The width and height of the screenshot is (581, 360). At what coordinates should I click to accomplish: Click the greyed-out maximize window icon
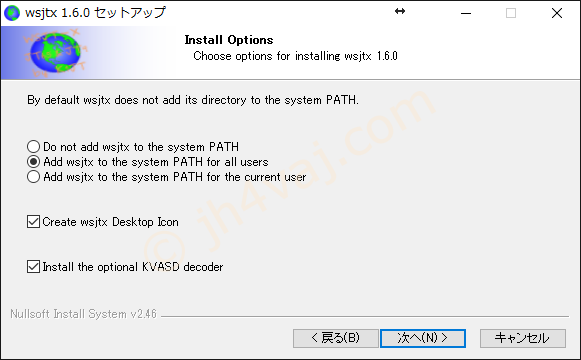pyautogui.click(x=511, y=13)
